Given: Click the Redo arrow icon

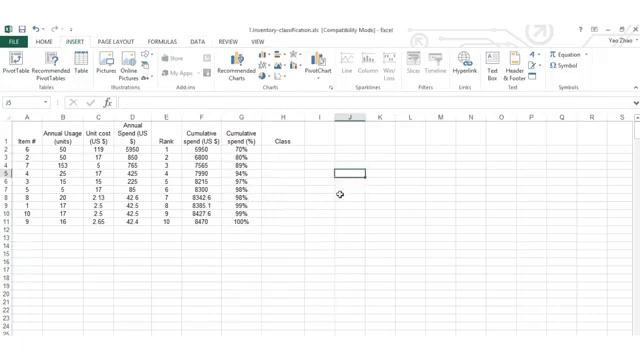Looking at the screenshot, I should tap(54, 29).
